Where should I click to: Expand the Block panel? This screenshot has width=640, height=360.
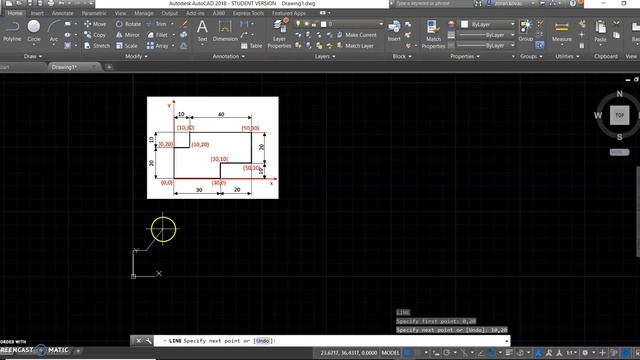click(402, 56)
